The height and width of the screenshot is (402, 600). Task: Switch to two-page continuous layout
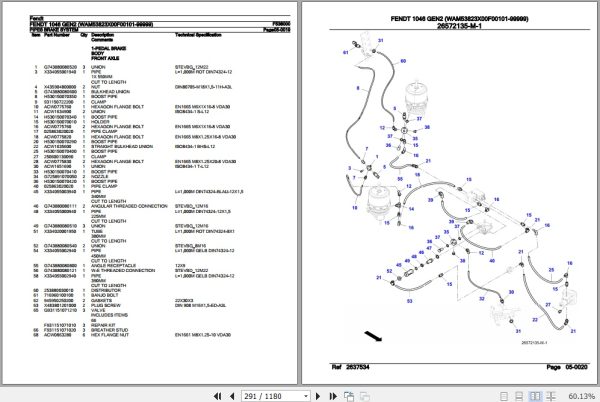551,396
